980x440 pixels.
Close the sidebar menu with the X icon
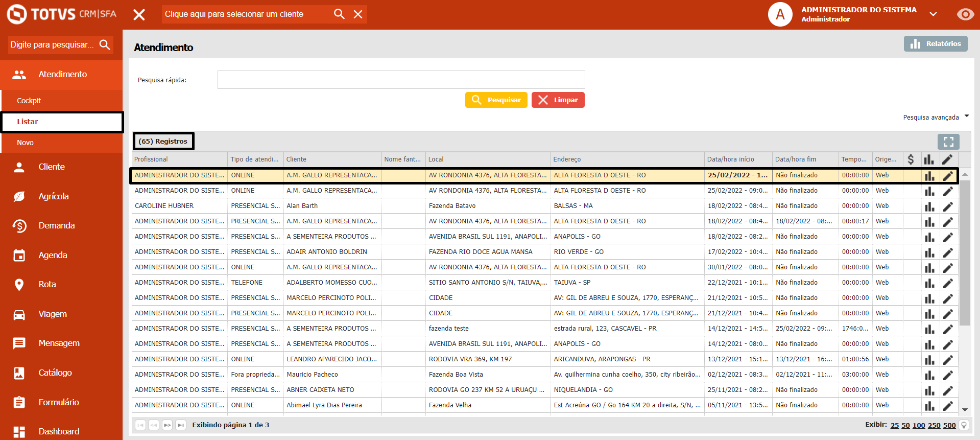click(139, 14)
